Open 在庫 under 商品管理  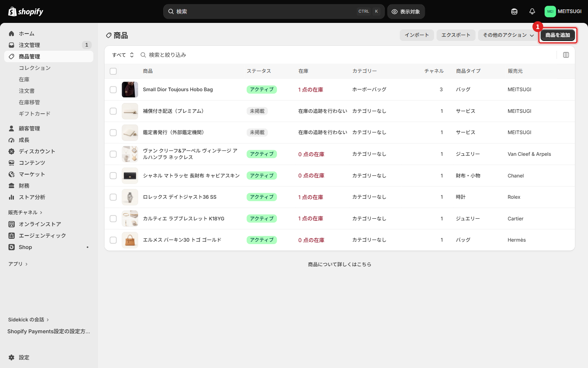pos(24,79)
